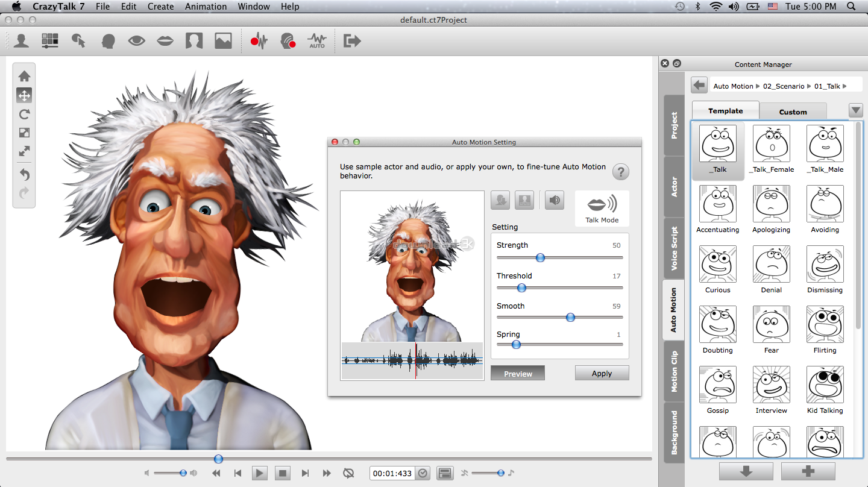
Task: Click the Smooth slider handle
Action: point(570,318)
